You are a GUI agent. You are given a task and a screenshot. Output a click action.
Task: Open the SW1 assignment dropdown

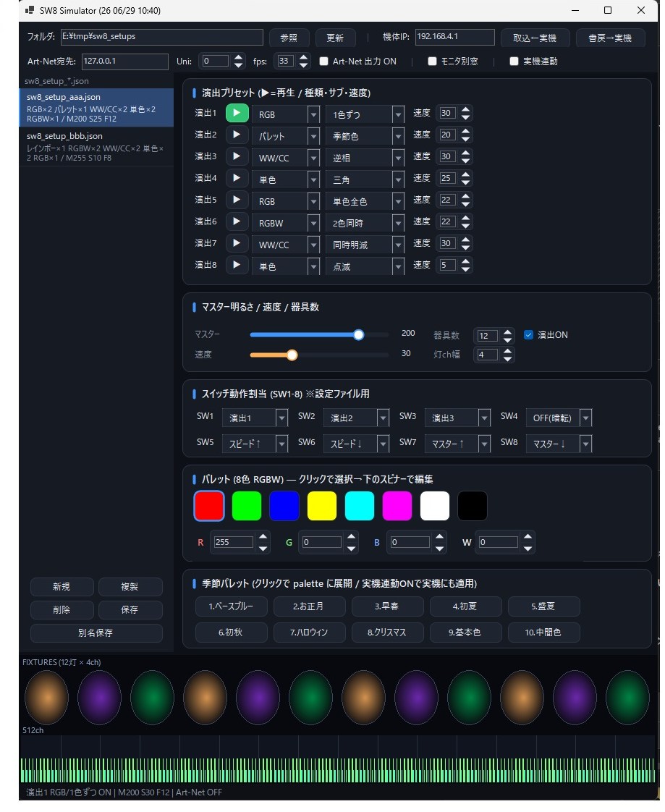(255, 418)
